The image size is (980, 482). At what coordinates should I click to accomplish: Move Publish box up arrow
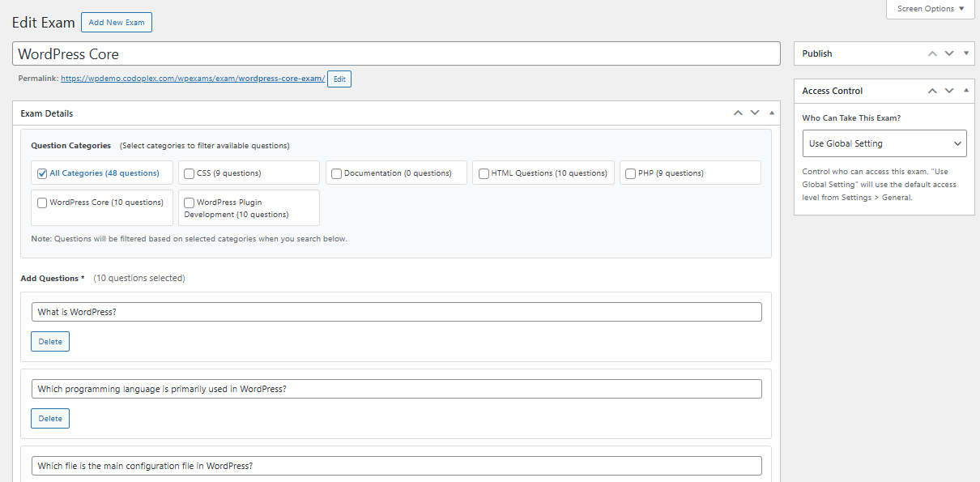(932, 53)
